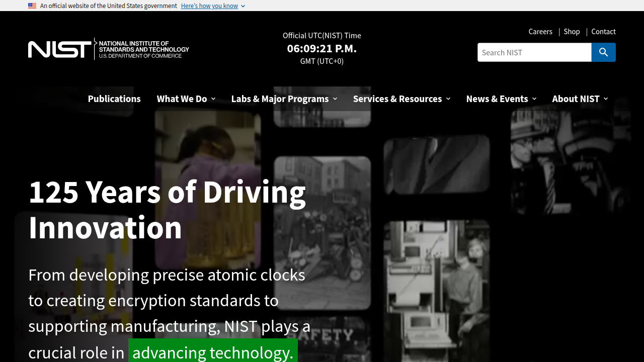Screen dimensions: 644x362
Task: Click the Official UTC(NIST) Time label
Action: [x=322, y=35]
